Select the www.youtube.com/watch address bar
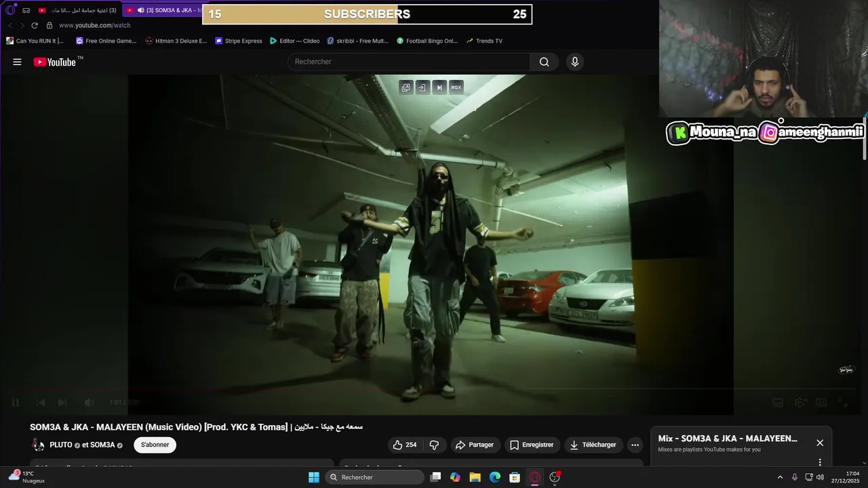This screenshot has height=488, width=868. click(x=94, y=25)
